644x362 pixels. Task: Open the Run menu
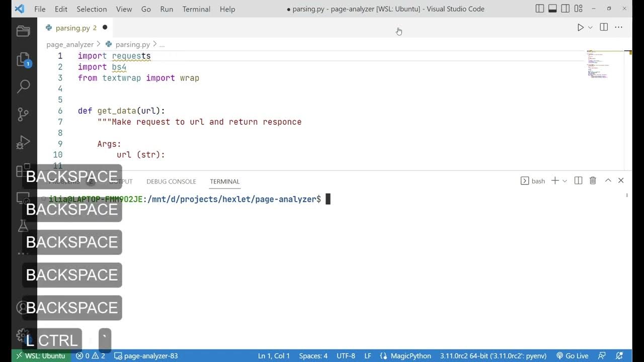tap(167, 9)
